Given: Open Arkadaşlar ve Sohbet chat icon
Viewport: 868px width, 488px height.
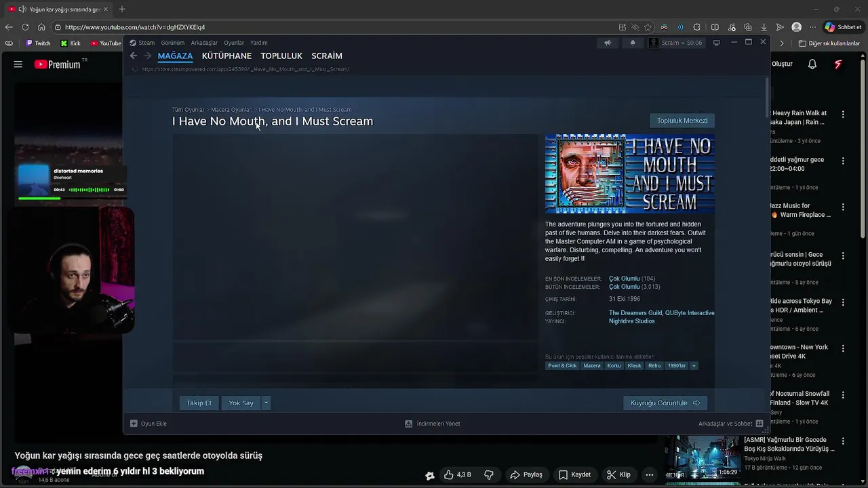Looking at the screenshot, I should coord(759,424).
